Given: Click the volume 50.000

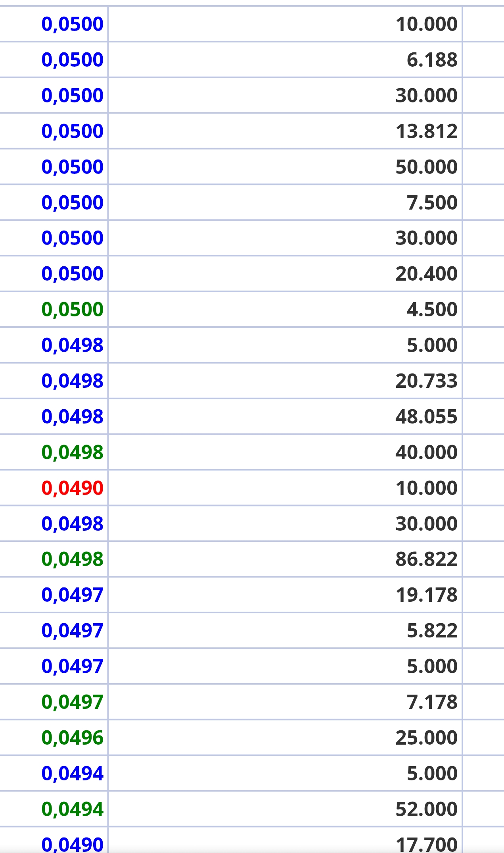Looking at the screenshot, I should 426,167.
